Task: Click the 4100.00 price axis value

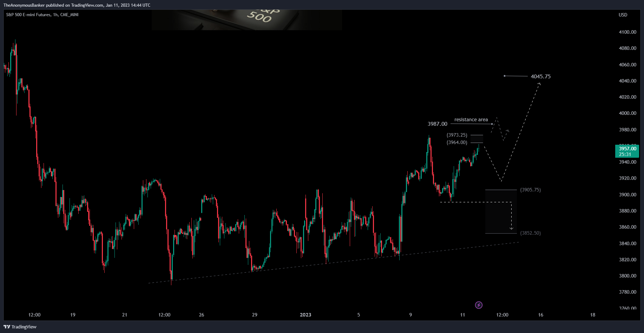Action: click(x=627, y=32)
